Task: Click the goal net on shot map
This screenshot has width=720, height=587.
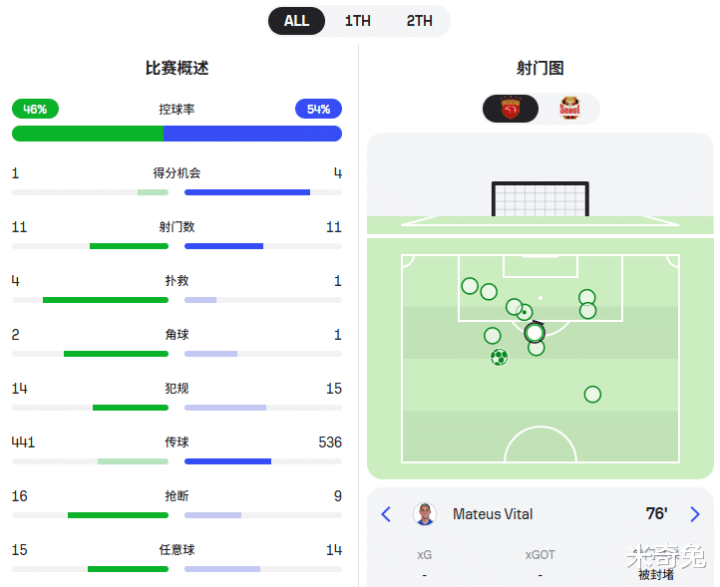Action: [541, 198]
